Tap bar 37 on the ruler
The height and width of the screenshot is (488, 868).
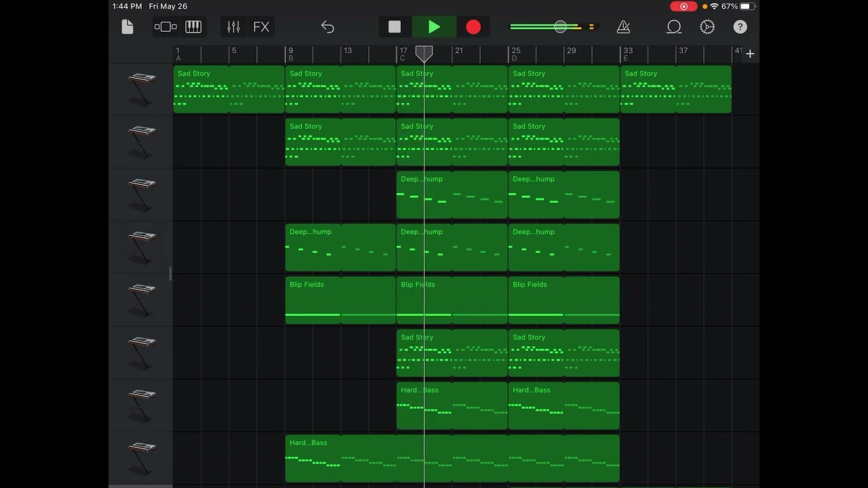[683, 51]
